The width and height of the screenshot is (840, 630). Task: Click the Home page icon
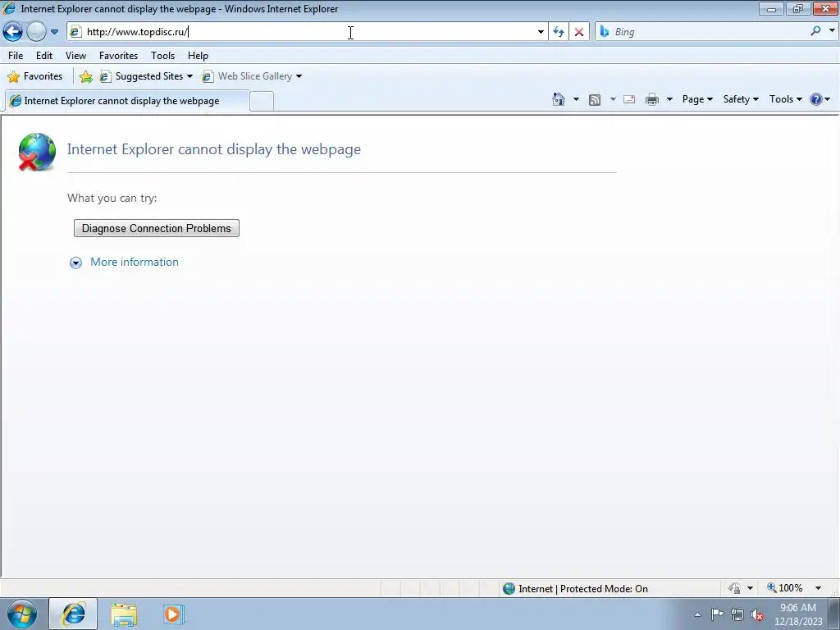(x=558, y=99)
